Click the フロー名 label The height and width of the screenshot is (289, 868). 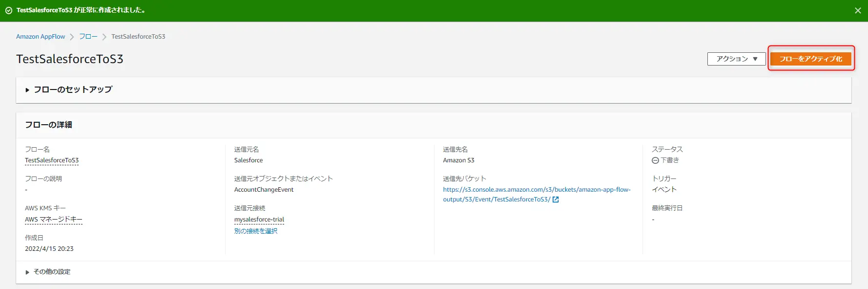coord(38,150)
